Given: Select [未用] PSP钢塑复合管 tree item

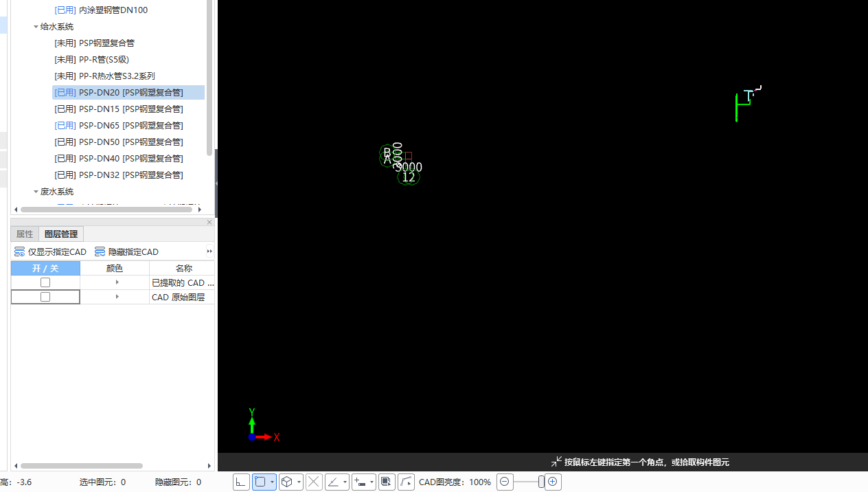Looking at the screenshot, I should coord(94,43).
